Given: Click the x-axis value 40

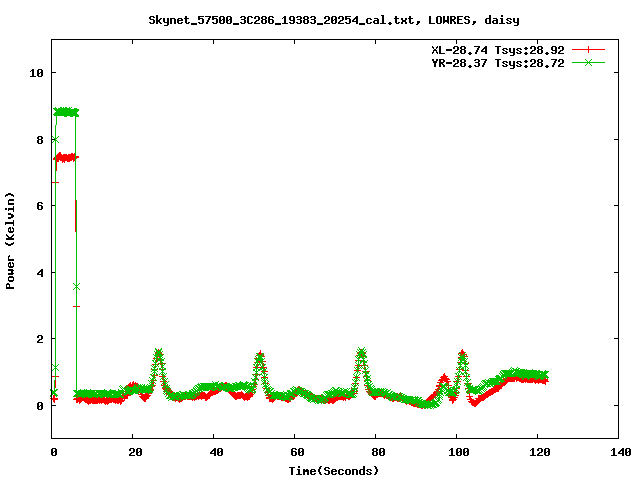Looking at the screenshot, I should pyautogui.click(x=216, y=452).
